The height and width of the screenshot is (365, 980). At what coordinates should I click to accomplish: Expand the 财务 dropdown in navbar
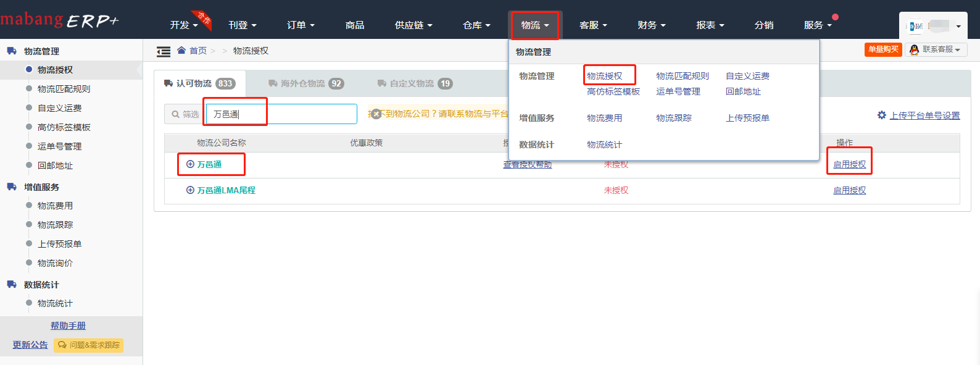coord(652,25)
